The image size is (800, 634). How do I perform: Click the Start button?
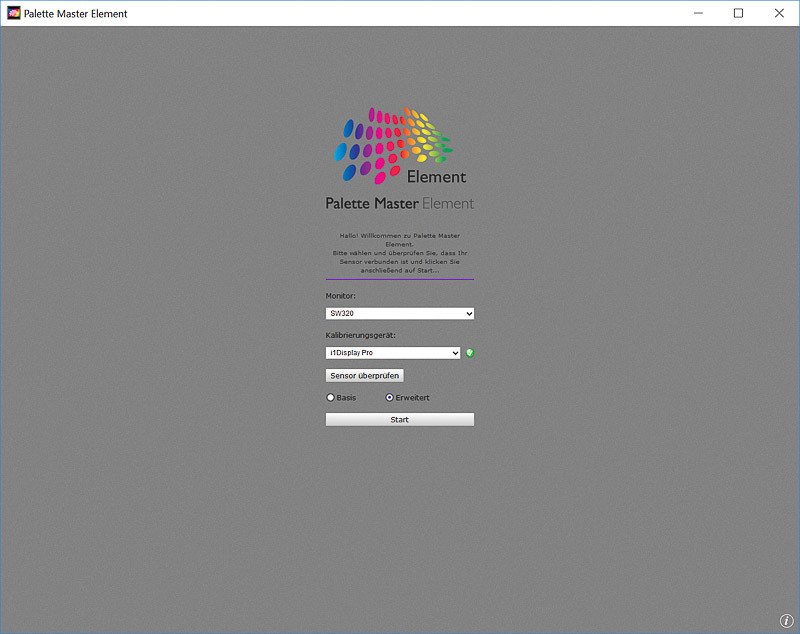[399, 419]
